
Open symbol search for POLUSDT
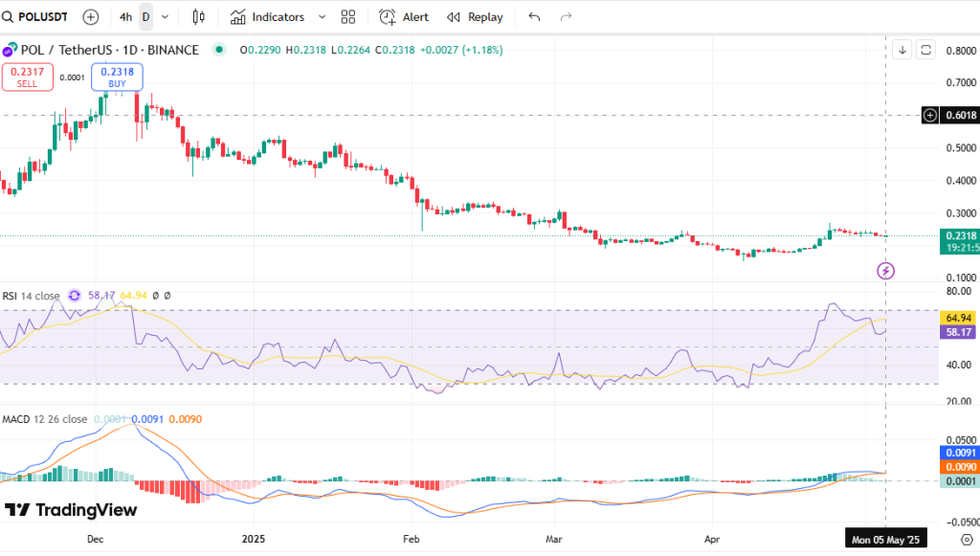coord(35,17)
